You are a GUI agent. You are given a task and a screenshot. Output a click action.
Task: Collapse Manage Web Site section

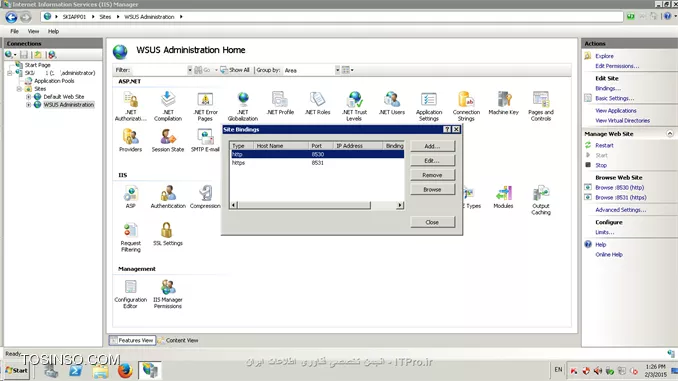pyautogui.click(x=670, y=134)
